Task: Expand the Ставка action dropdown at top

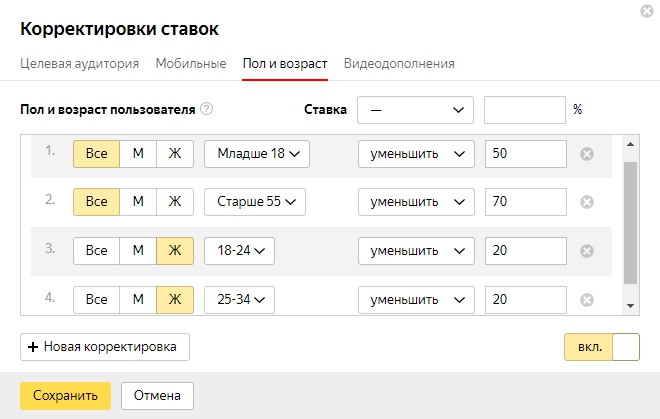Action: [x=415, y=110]
